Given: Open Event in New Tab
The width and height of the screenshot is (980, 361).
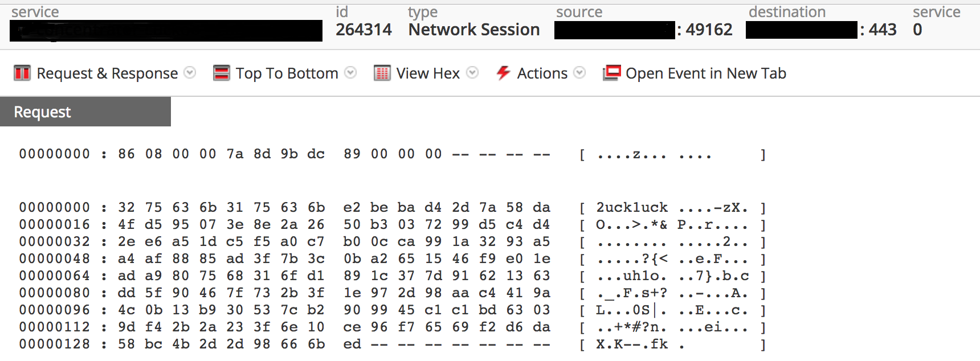Looking at the screenshot, I should coord(705,73).
